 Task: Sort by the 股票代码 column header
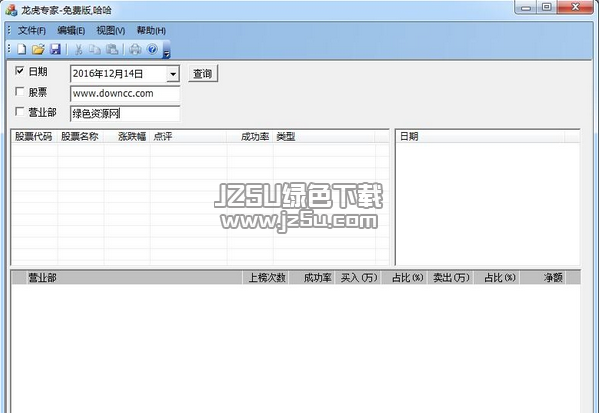click(34, 137)
